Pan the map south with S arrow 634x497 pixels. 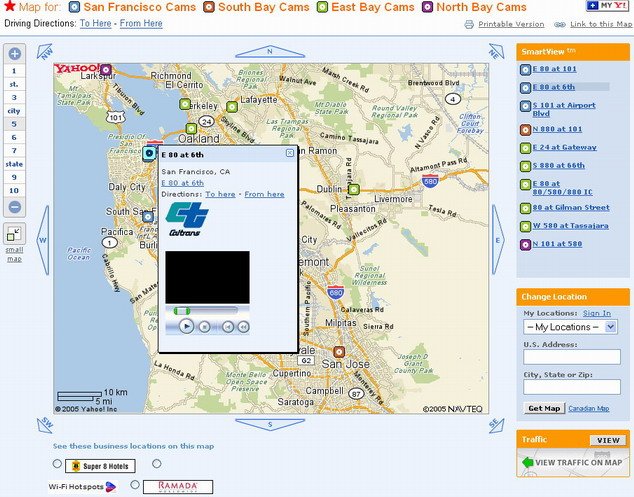pos(270,425)
